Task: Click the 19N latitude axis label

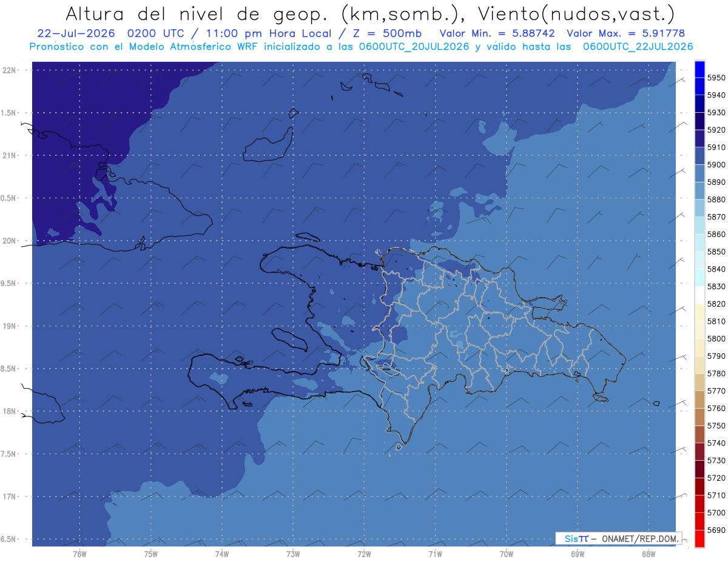Action: [x=9, y=326]
